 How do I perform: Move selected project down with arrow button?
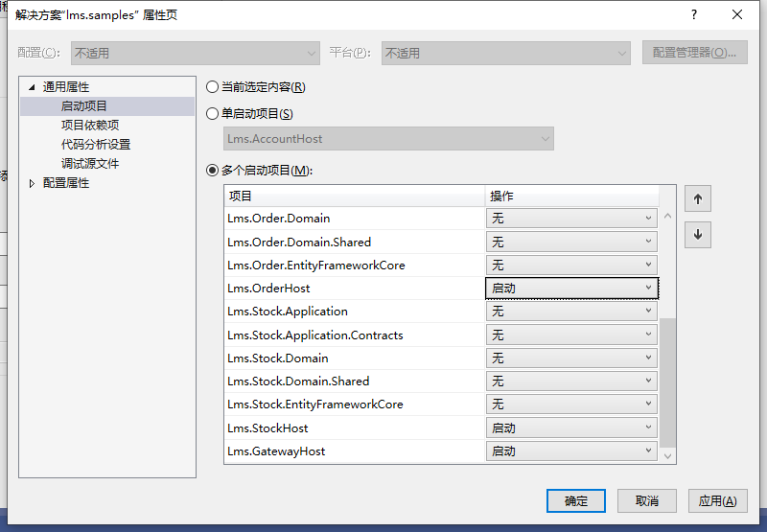pyautogui.click(x=698, y=235)
